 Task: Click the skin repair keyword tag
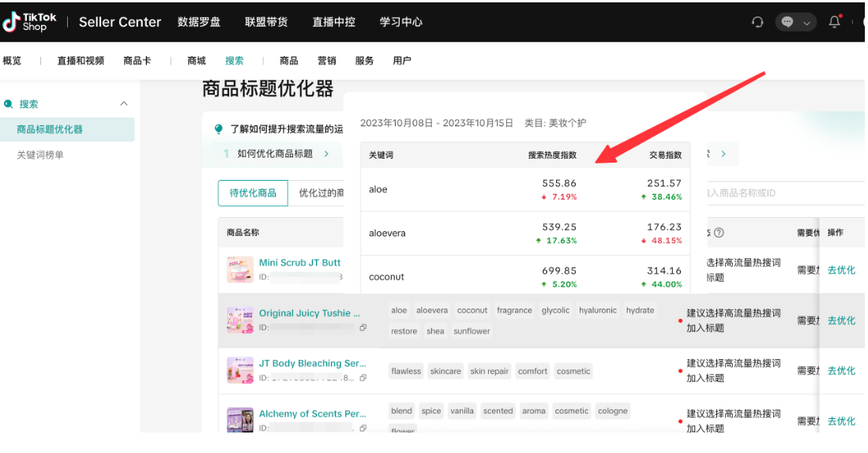490,371
